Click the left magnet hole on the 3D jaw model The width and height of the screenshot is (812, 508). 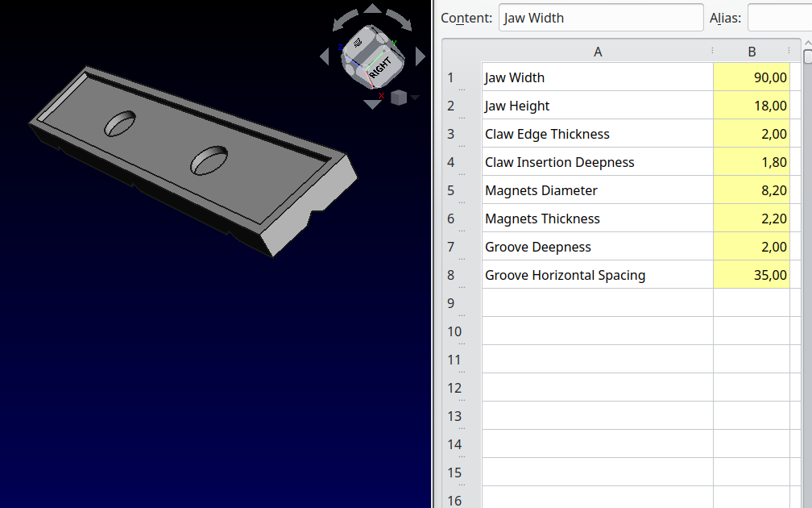tap(120, 123)
